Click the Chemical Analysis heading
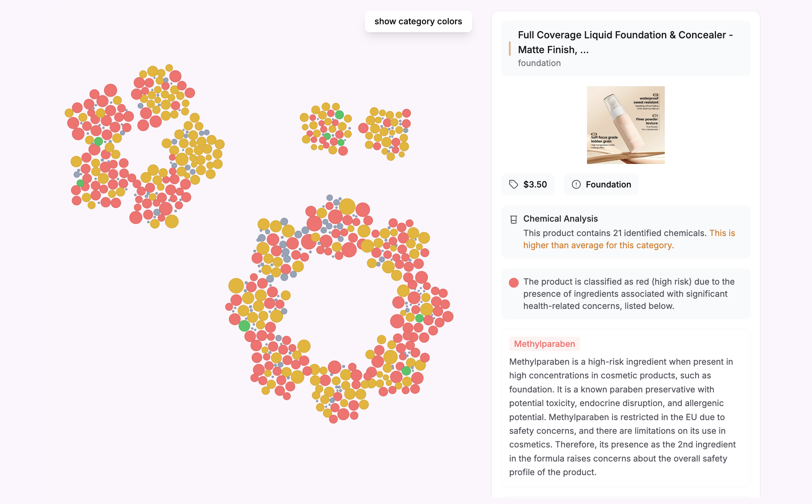The width and height of the screenshot is (812, 504). 560,219
